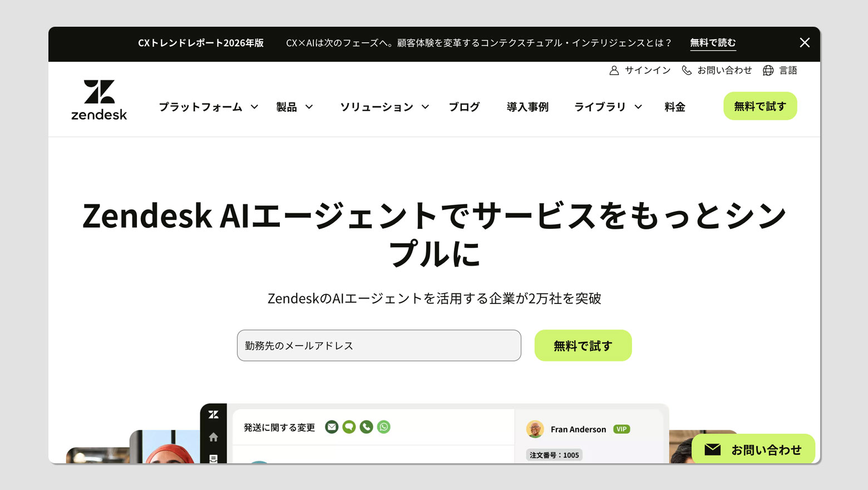Viewport: 868px width, 490px height.
Task: Click the 発送に関する変更 ticket title
Action: pos(279,428)
